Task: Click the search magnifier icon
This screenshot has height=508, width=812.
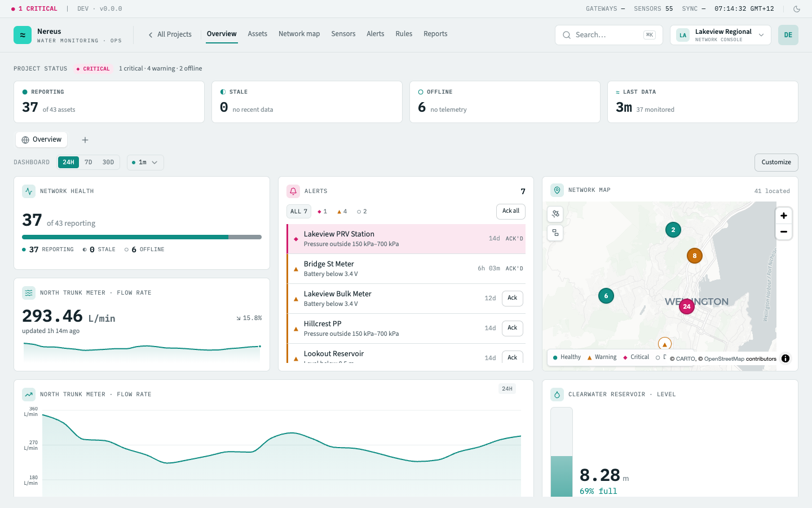Action: click(567, 35)
